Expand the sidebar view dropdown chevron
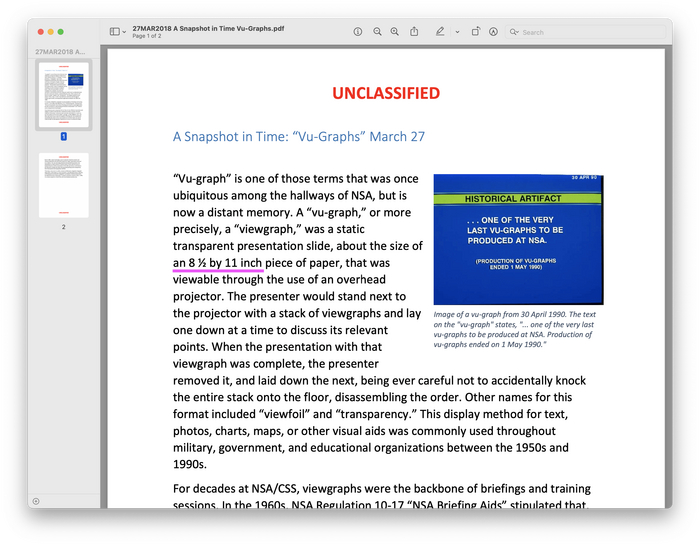This screenshot has height=545, width=700. tap(124, 32)
